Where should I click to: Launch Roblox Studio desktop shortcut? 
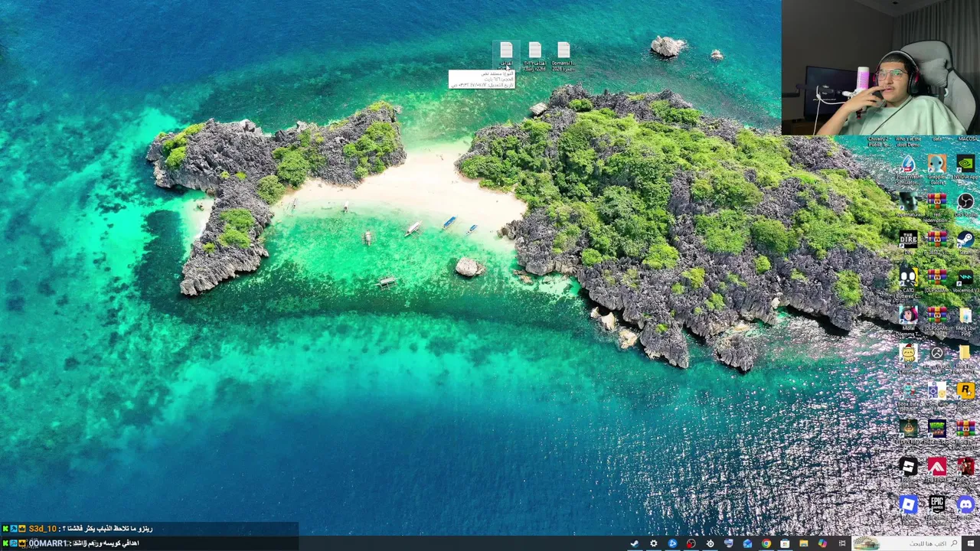click(908, 467)
